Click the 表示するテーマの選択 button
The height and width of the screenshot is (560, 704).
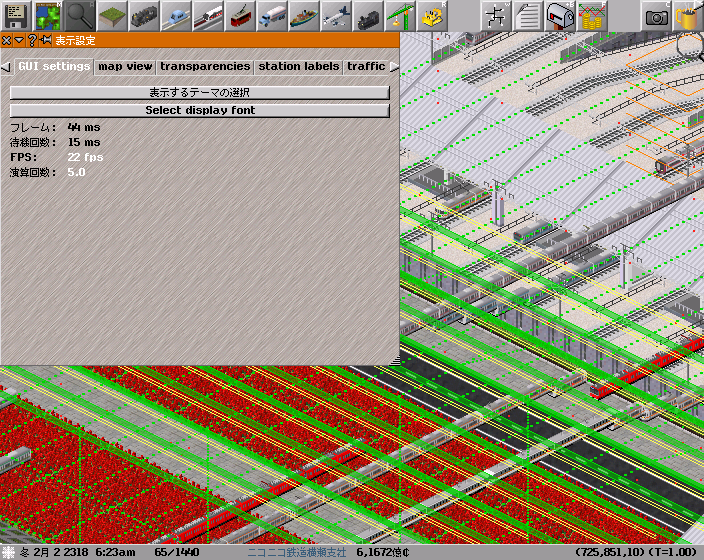(200, 93)
